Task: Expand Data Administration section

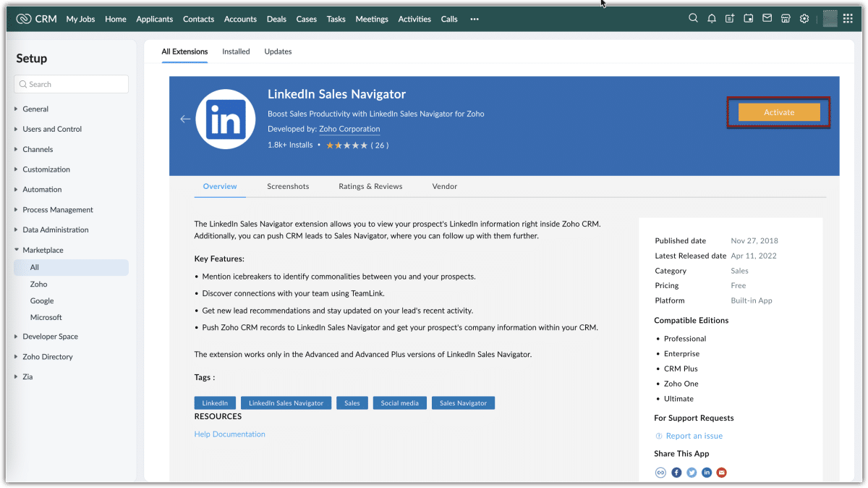Action: pyautogui.click(x=56, y=230)
